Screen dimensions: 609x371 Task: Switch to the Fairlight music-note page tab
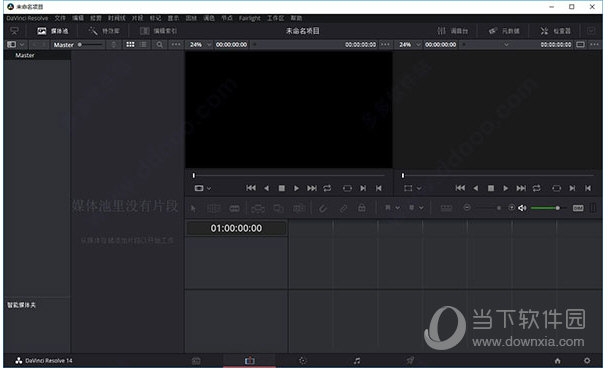click(x=357, y=361)
